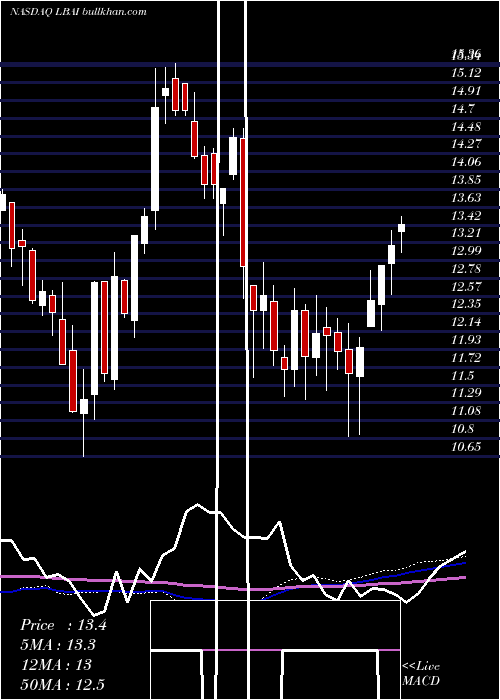Click the 11.29 price axis label
Screen dimensions: 500x700
pos(466,393)
